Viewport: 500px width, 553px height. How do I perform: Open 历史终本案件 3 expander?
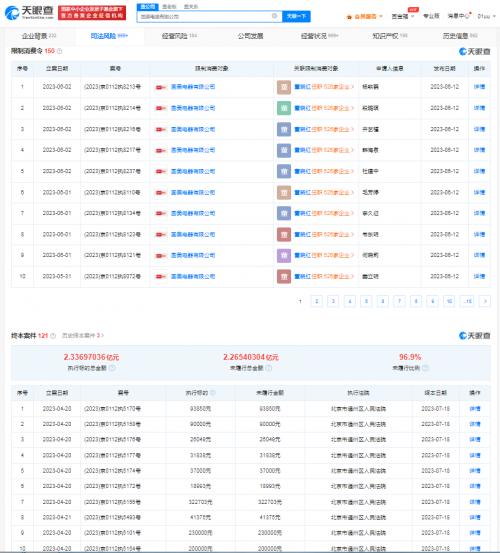[x=83, y=335]
